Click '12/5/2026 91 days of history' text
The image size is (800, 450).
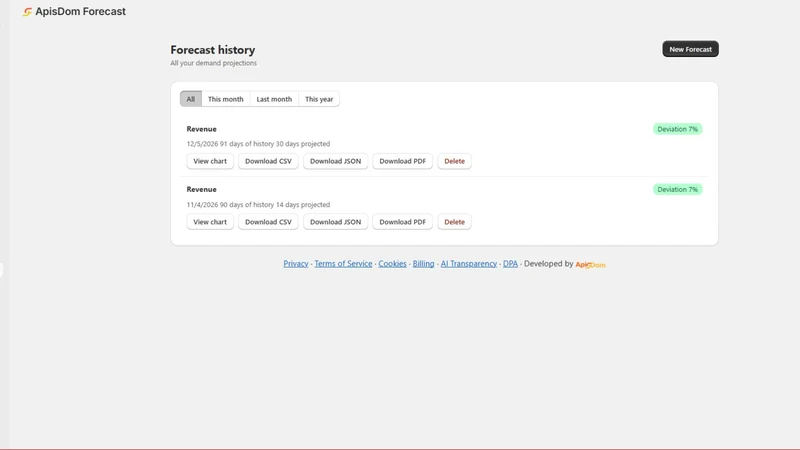tap(230, 144)
